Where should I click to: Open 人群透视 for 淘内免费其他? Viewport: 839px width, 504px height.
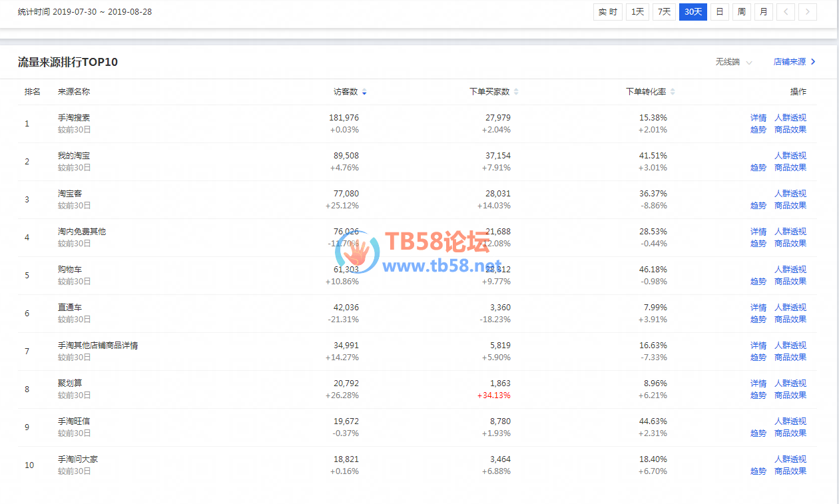point(790,232)
